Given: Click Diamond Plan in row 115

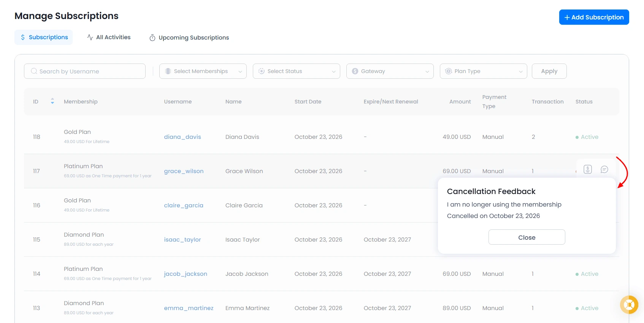Looking at the screenshot, I should point(84,235).
